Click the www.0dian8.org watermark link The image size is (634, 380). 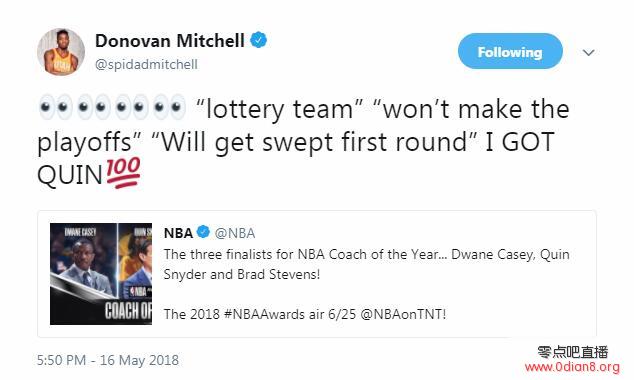pyautogui.click(x=572, y=367)
